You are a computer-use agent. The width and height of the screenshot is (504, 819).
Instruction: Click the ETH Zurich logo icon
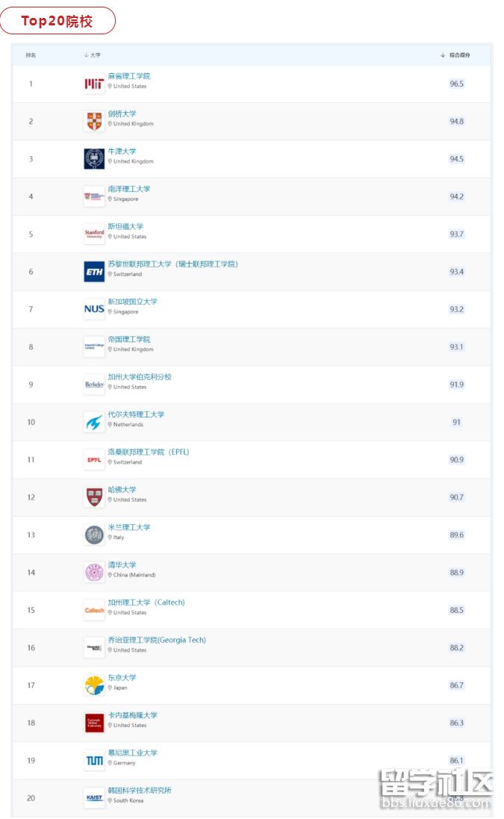pos(94,272)
